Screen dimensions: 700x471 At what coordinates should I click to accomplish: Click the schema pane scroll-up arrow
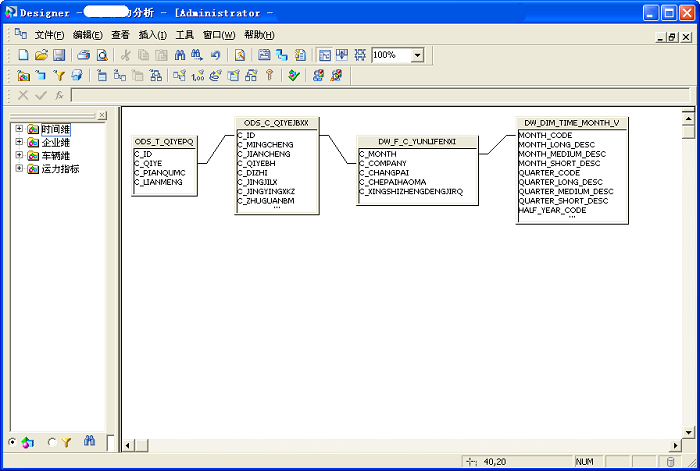(x=688, y=118)
